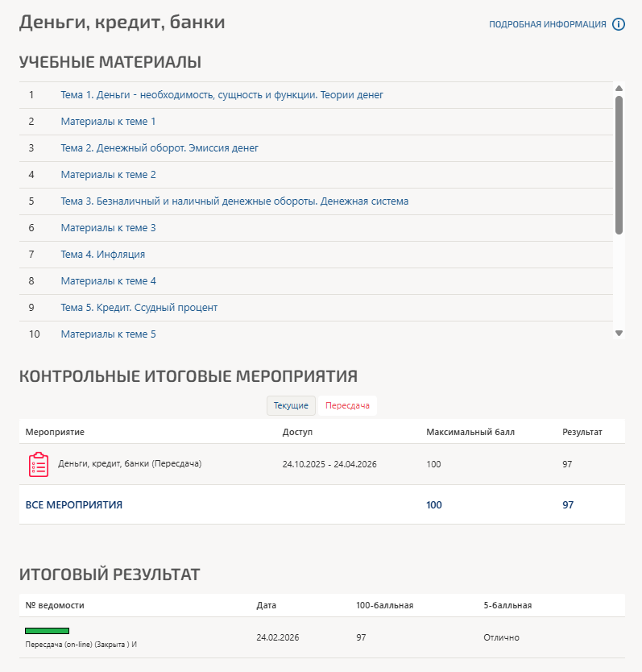
Task: Click the green status bar indicator
Action: pos(47,631)
